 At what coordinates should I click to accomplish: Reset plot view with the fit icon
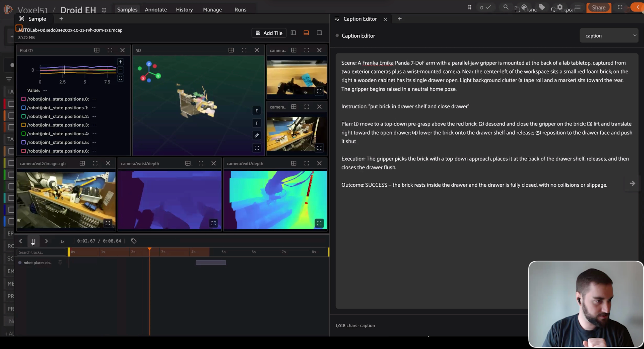coord(120,78)
